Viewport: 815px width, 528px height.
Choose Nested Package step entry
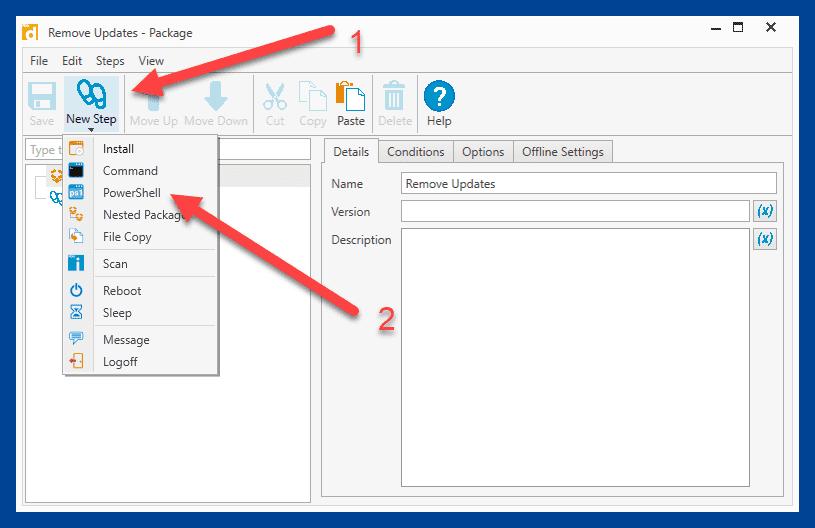tap(140, 215)
